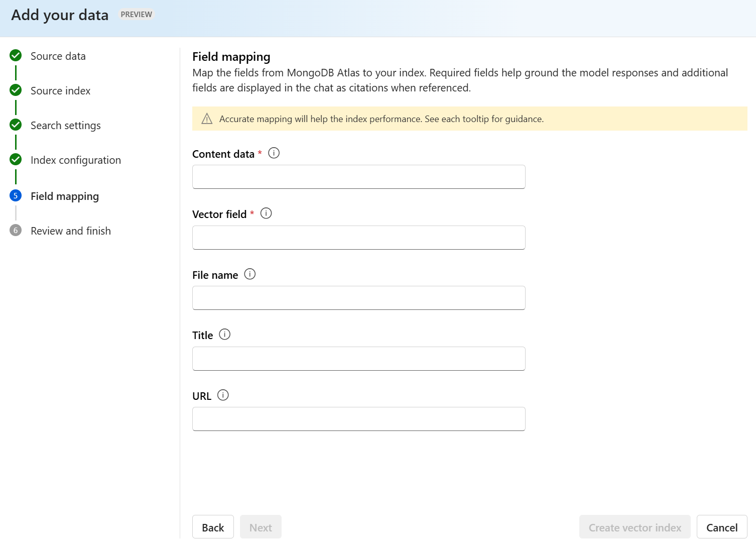
Task: Click the Vector field info icon
Action: coord(266,213)
